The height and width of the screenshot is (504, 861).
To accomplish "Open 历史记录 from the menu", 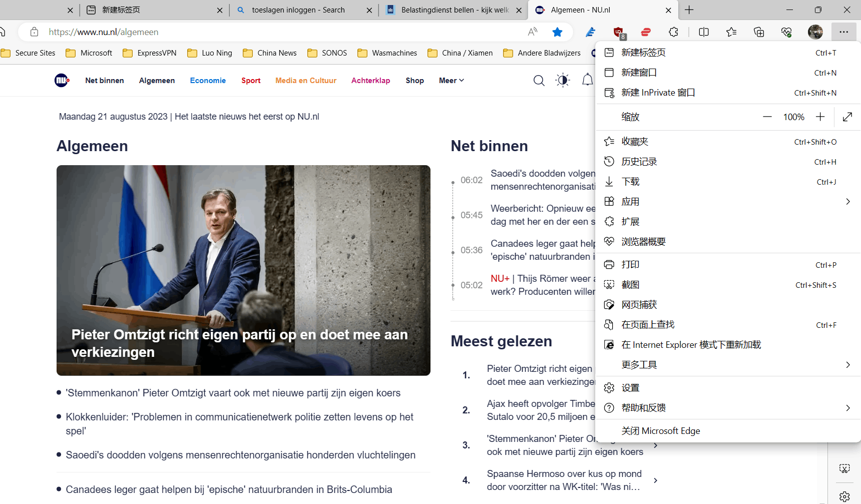I will [x=728, y=162].
